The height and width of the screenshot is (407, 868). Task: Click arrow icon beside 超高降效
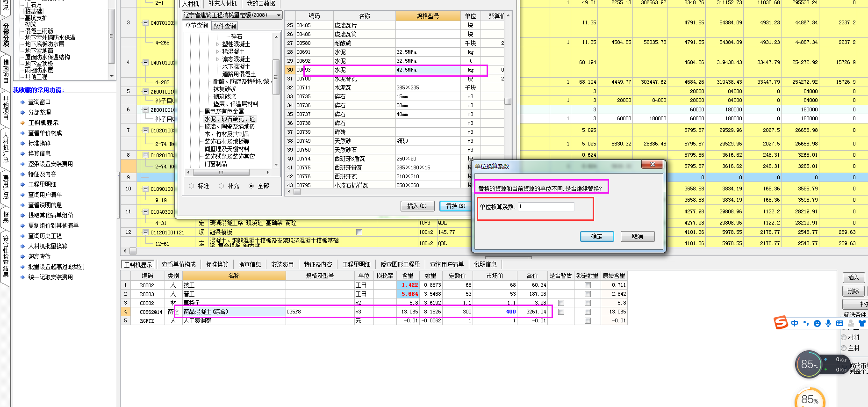click(x=23, y=256)
